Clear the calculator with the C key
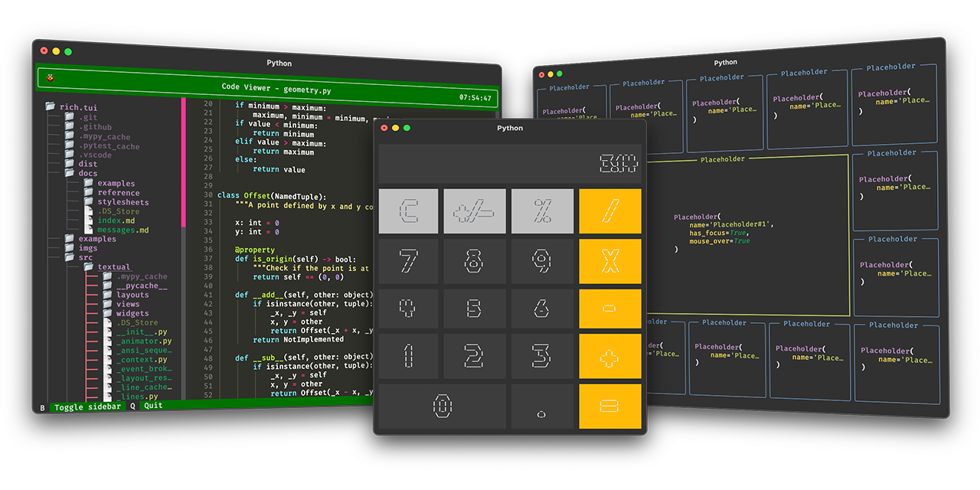Image resolution: width=980 pixels, height=490 pixels. tap(408, 211)
